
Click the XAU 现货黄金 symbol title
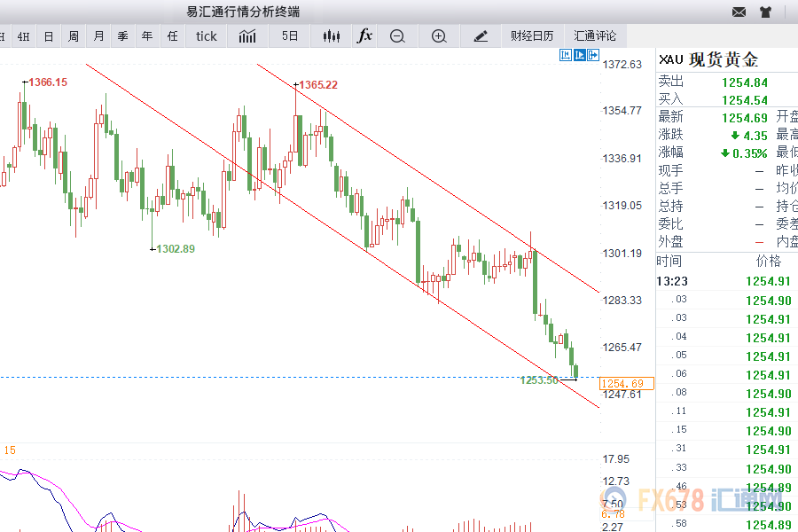tap(708, 60)
